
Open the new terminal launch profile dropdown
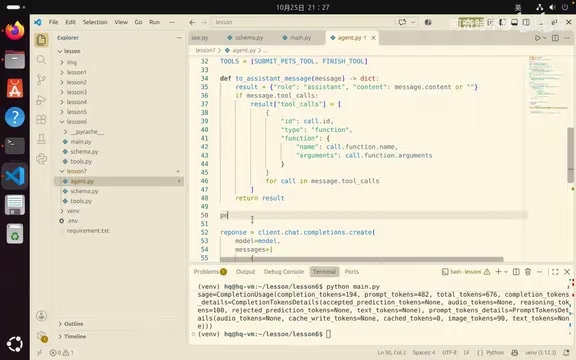(505, 272)
